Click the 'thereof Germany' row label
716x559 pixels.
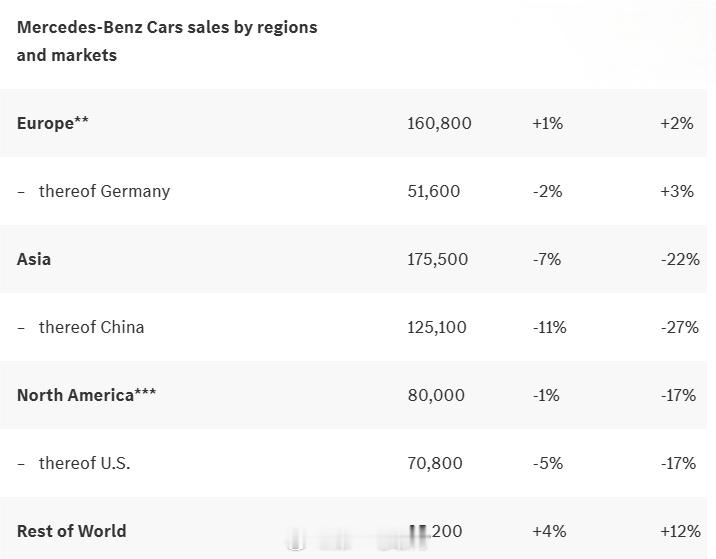[104, 191]
